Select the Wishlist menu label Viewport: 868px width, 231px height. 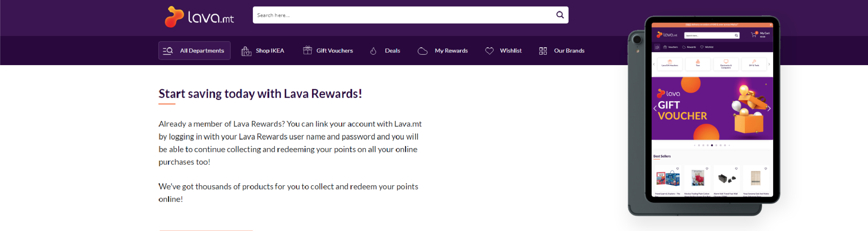pyautogui.click(x=511, y=51)
